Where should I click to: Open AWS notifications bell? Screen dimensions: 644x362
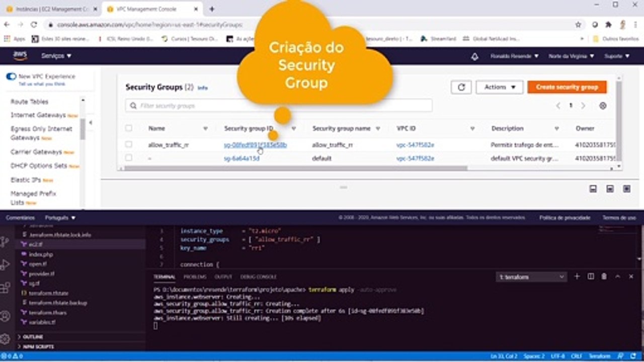coord(474,56)
